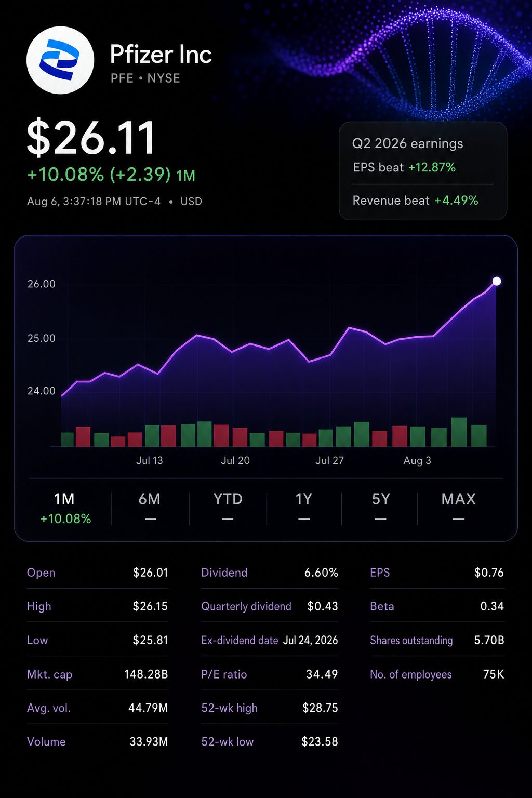The image size is (532, 798).
Task: Click the Shares outstanding value 5.70B
Action: tap(489, 640)
